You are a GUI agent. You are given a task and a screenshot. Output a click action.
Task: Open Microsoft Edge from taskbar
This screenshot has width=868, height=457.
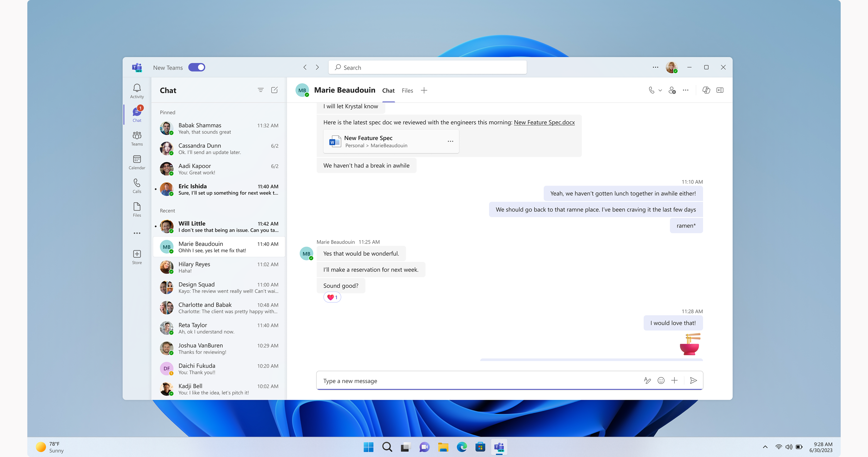(x=462, y=447)
